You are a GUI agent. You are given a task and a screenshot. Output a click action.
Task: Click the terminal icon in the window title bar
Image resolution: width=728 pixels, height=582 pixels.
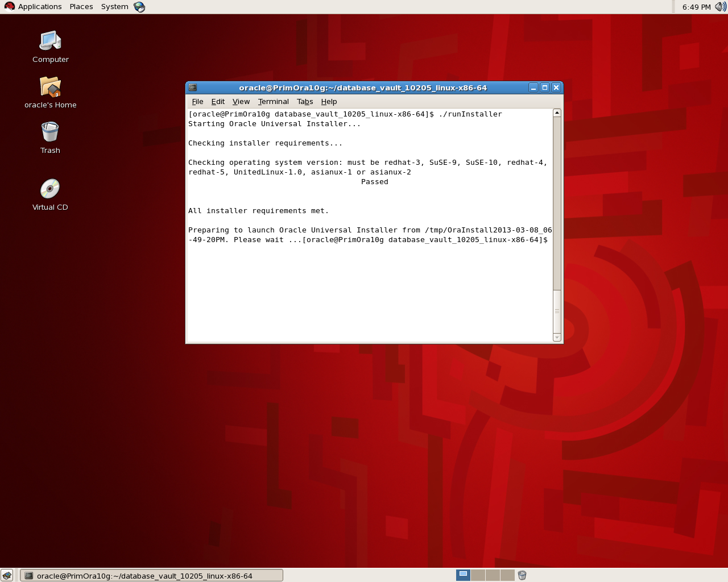pos(193,88)
